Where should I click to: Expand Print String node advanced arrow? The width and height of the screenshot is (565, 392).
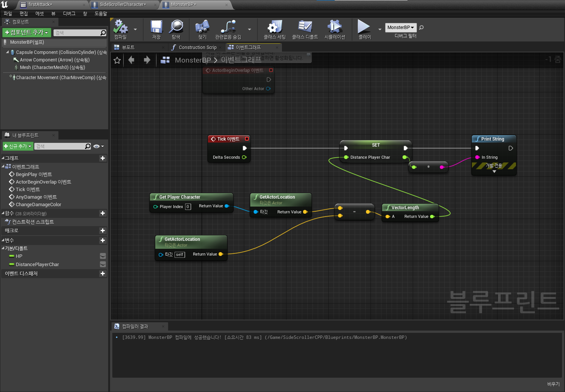coord(494,171)
